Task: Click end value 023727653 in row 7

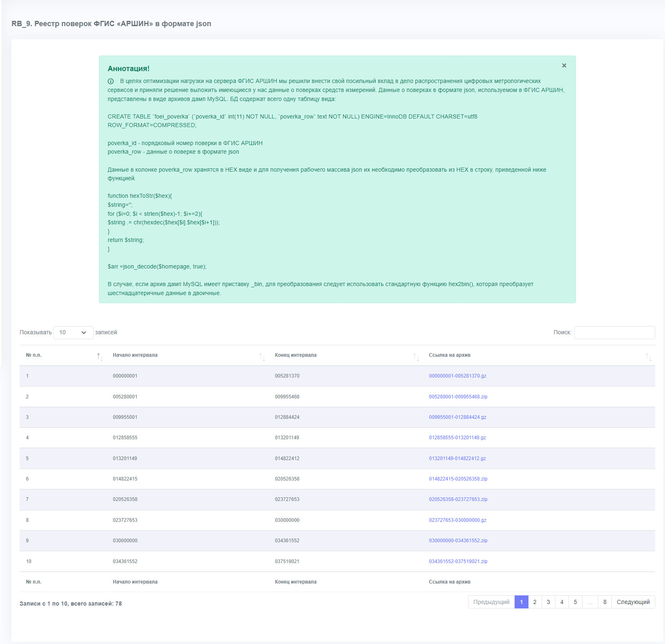Action: click(x=287, y=499)
